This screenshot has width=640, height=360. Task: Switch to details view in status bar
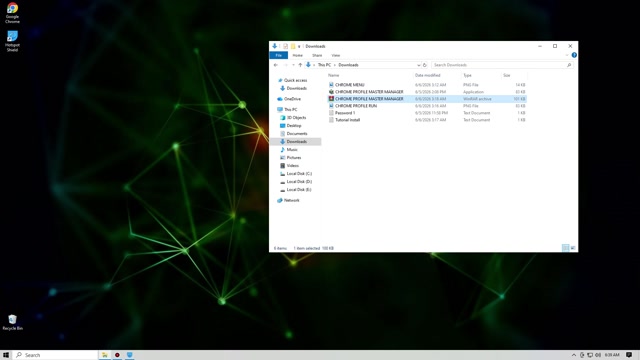[x=565, y=248]
